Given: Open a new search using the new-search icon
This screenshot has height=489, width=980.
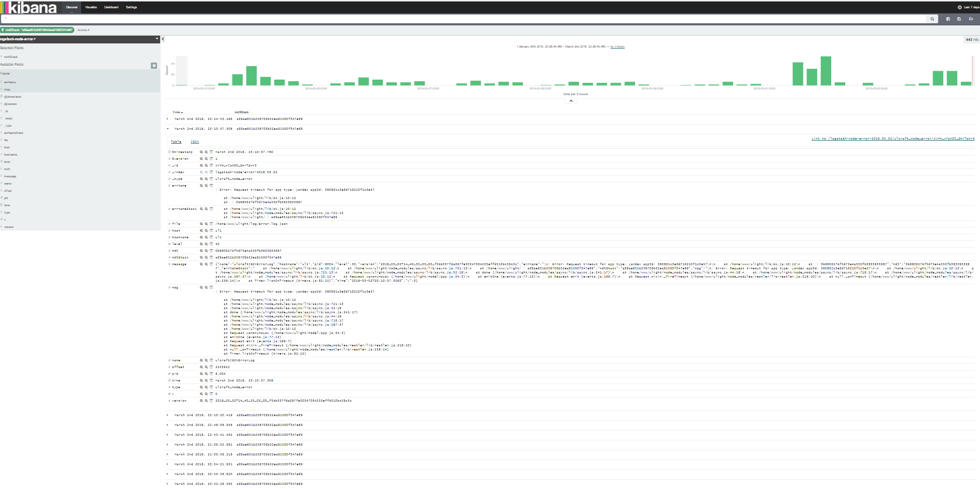Looking at the screenshot, I should [x=947, y=19].
